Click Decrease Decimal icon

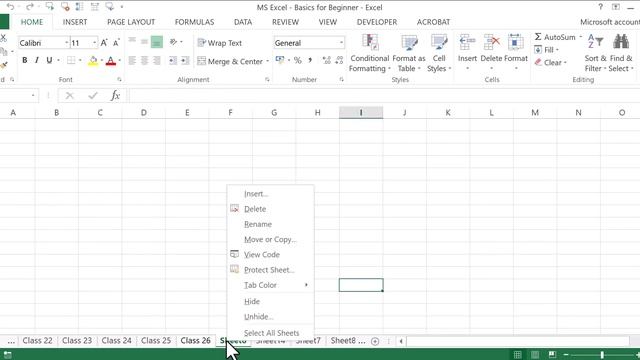coord(339,60)
